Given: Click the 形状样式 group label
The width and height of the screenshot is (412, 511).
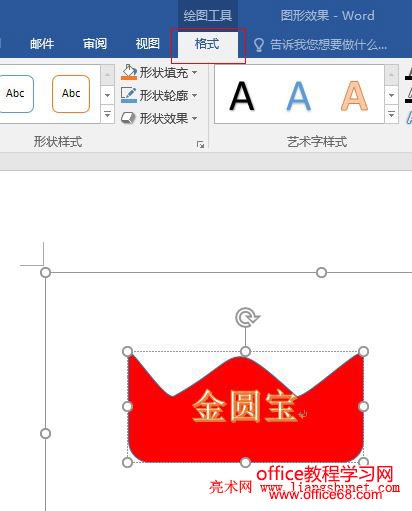Looking at the screenshot, I should pyautogui.click(x=58, y=142).
